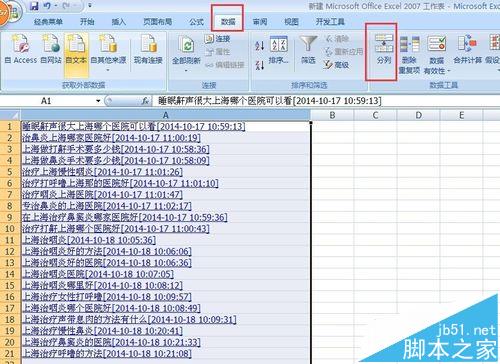Click Advanced (高级) filter item

point(337,65)
